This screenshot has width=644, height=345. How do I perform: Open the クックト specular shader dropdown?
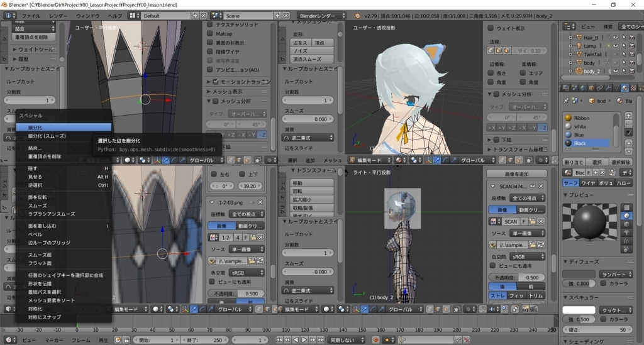tap(616, 310)
